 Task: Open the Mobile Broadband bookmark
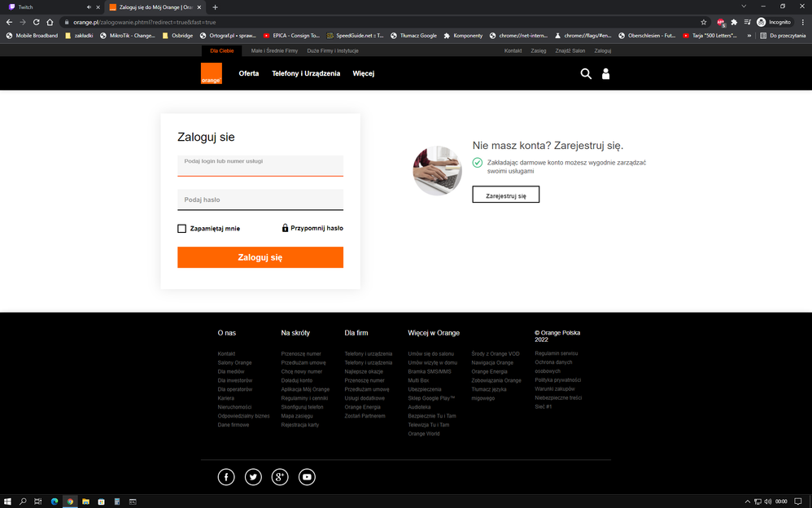(x=32, y=36)
